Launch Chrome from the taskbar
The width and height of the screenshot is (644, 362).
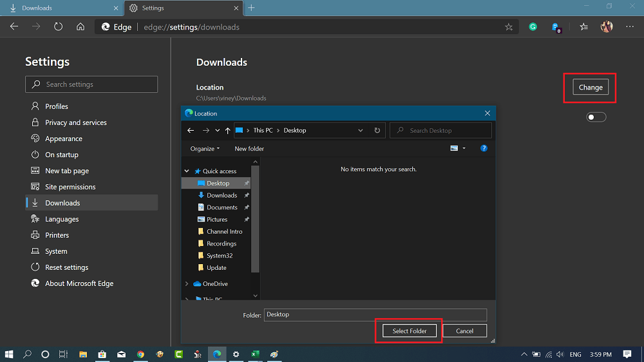point(140,354)
